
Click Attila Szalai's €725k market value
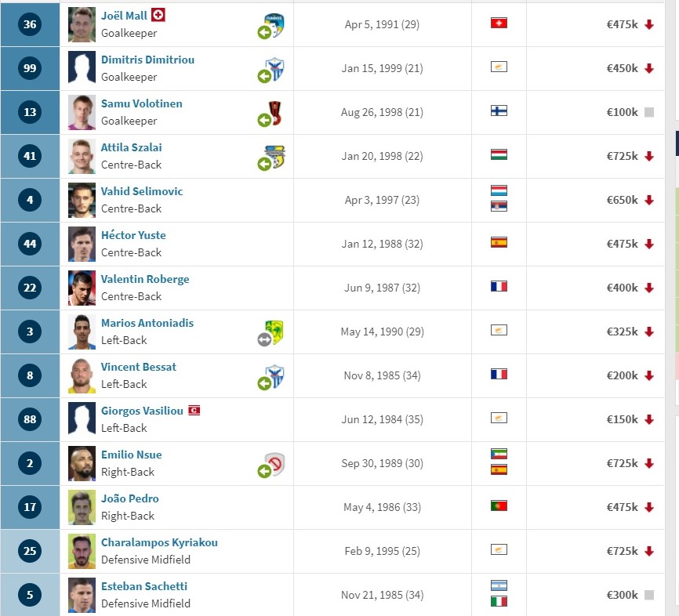tap(622, 156)
